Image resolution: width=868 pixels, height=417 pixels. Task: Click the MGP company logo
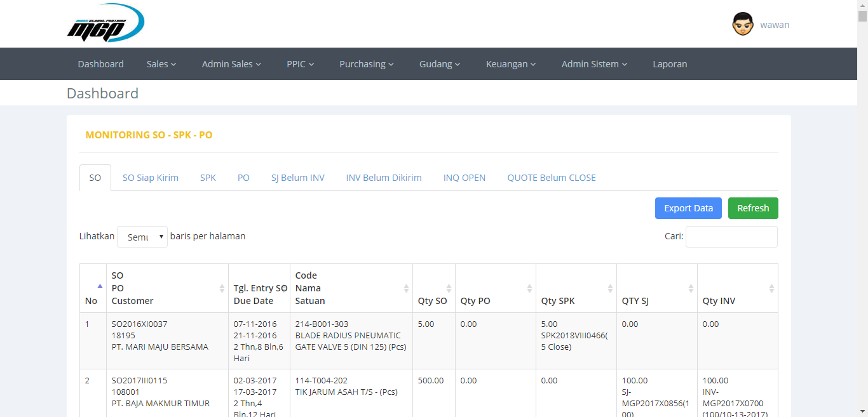105,23
